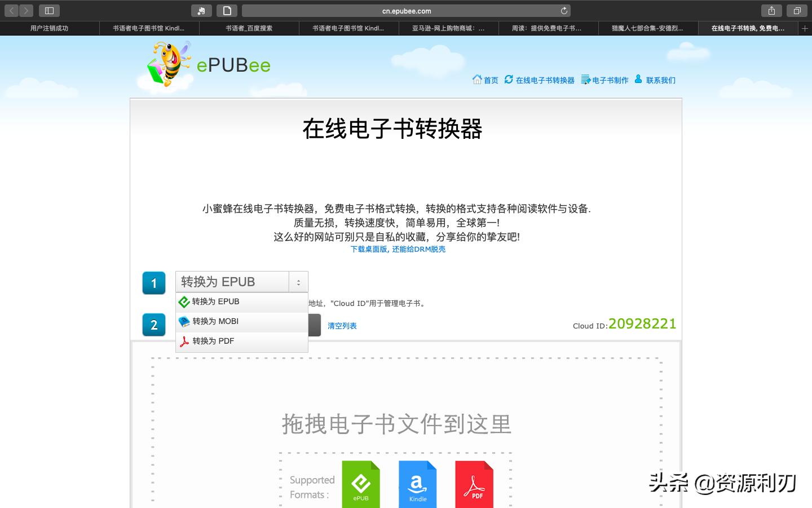This screenshot has height=508, width=812.
Task: Switch to the 亚马逊-网上购物商城 tab
Action: click(x=448, y=28)
